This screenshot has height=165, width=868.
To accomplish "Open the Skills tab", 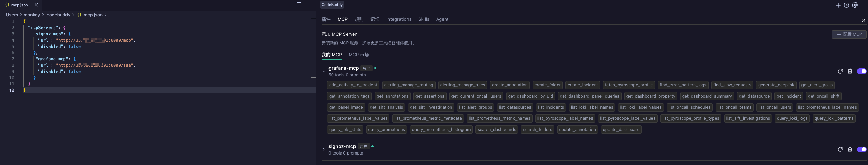I will coord(423,19).
